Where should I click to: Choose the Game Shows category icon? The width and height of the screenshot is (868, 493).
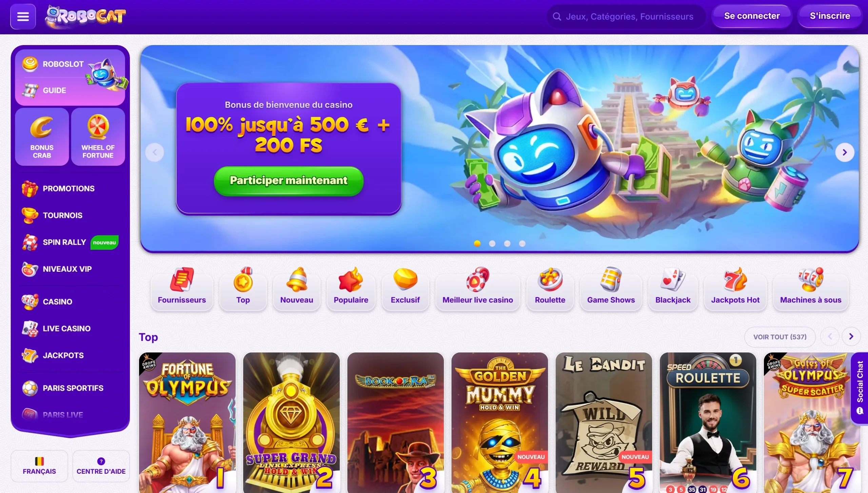click(x=611, y=280)
